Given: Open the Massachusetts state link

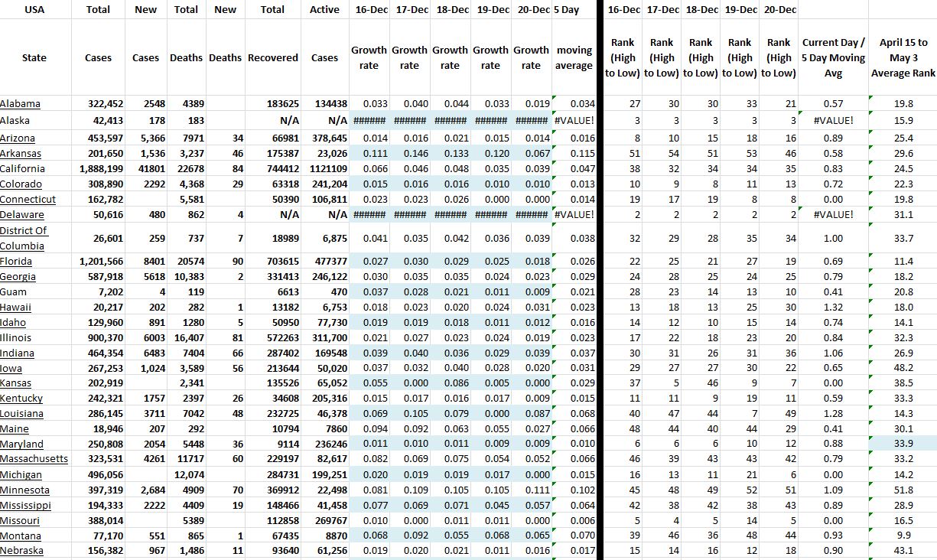Looking at the screenshot, I should click(34, 459).
